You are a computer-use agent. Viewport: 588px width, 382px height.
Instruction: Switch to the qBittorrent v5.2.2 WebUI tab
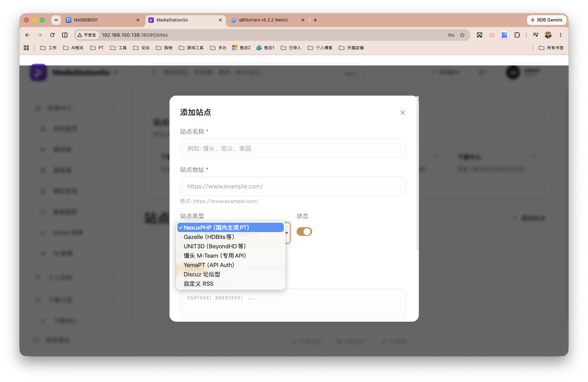(x=267, y=20)
